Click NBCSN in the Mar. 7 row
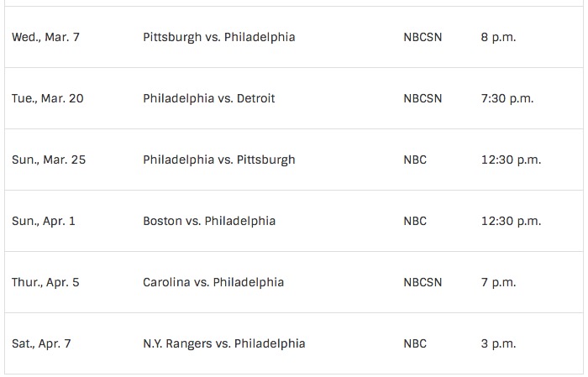This screenshot has height=377, width=588. tap(423, 37)
